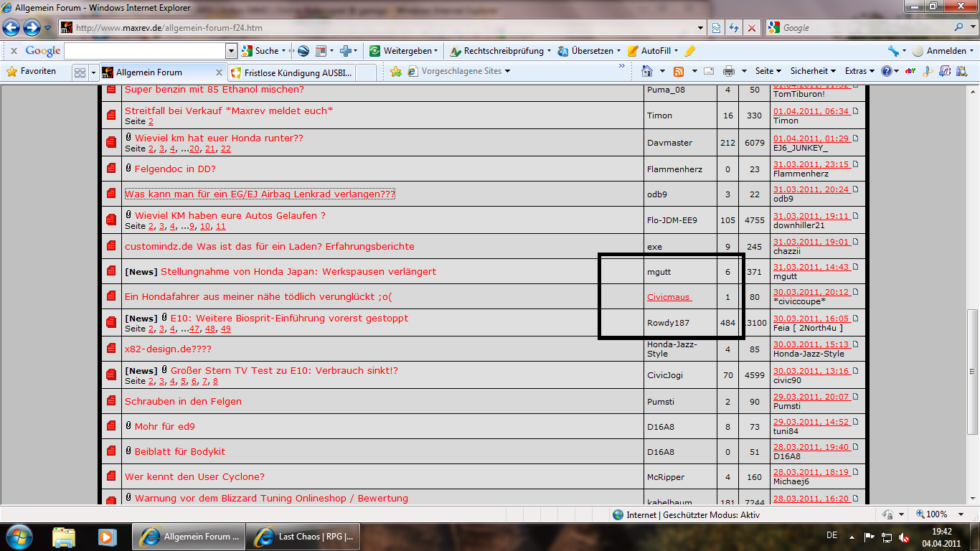Click the red Stop loading icon

click(752, 27)
